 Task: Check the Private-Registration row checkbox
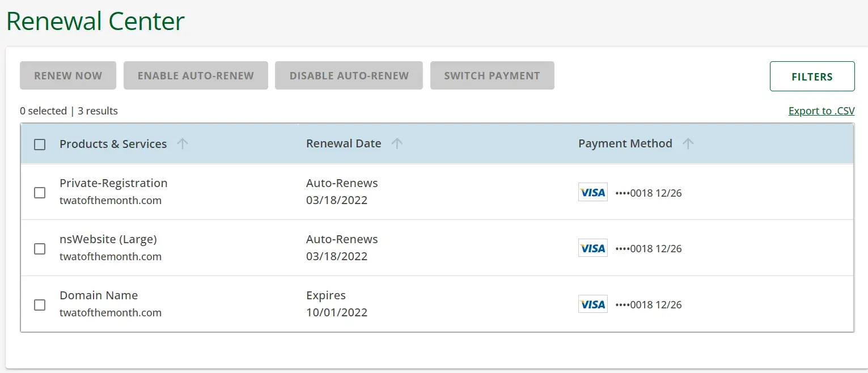[40, 193]
